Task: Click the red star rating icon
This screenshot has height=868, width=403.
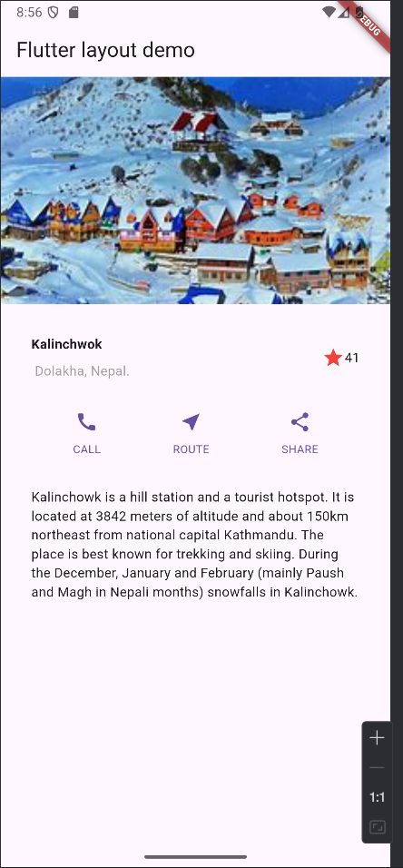Action: click(x=333, y=358)
